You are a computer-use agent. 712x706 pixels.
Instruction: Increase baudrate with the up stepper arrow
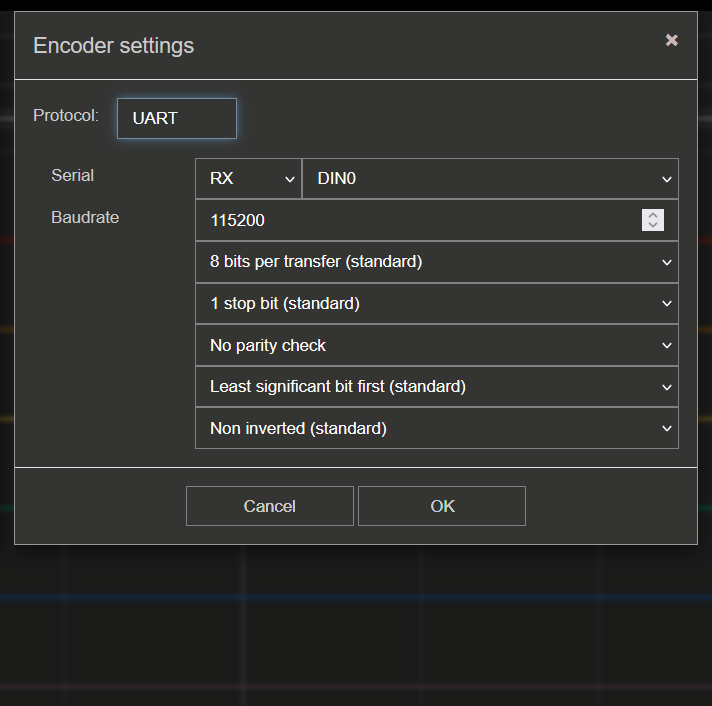point(653,215)
